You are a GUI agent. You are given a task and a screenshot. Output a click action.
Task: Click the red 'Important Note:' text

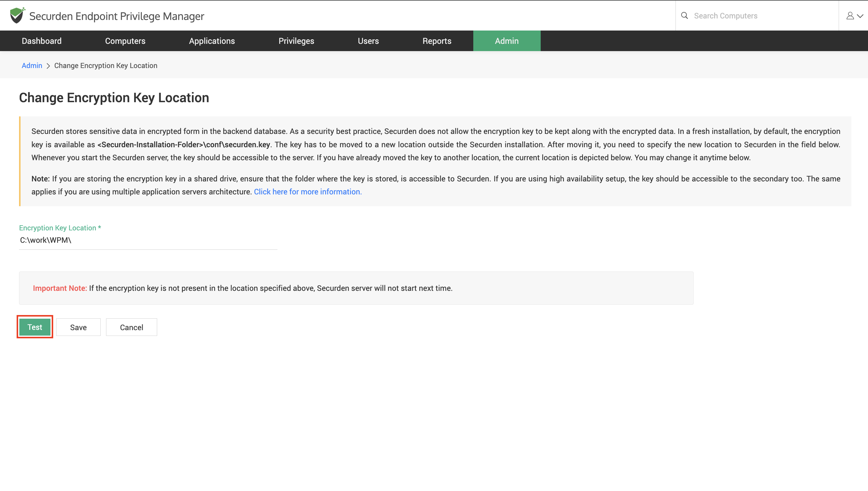click(x=60, y=288)
